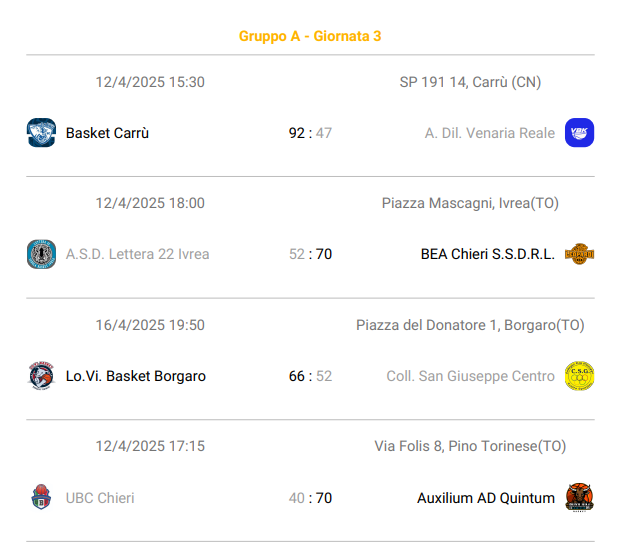
Task: Select the Gruppo A - Giornata 3 heading
Action: pos(310,36)
